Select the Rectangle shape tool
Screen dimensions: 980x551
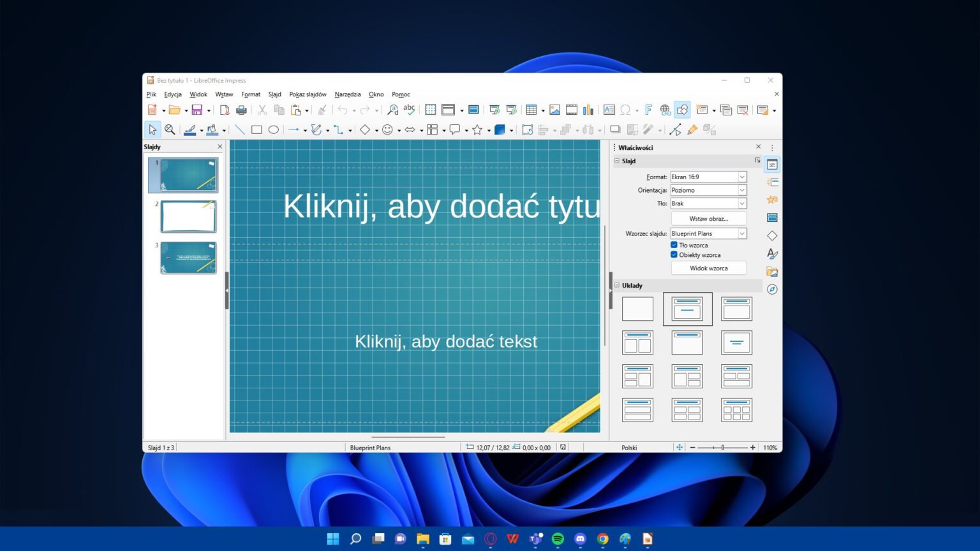256,130
